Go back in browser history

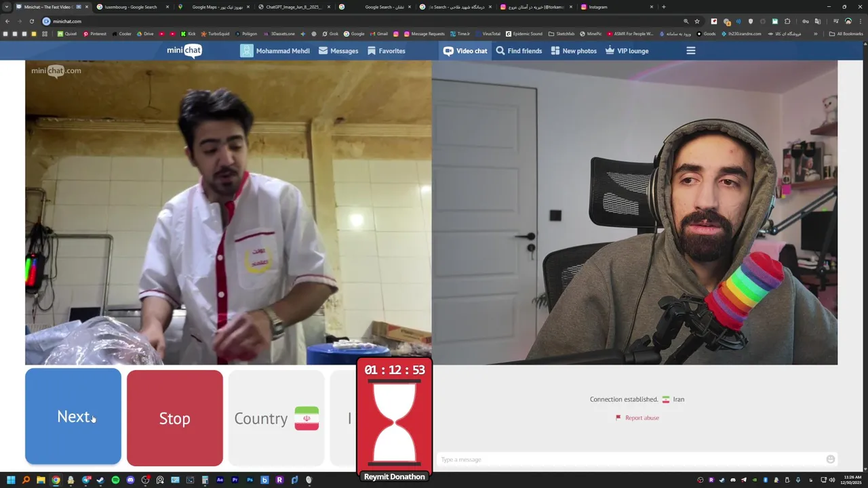tap(7, 21)
